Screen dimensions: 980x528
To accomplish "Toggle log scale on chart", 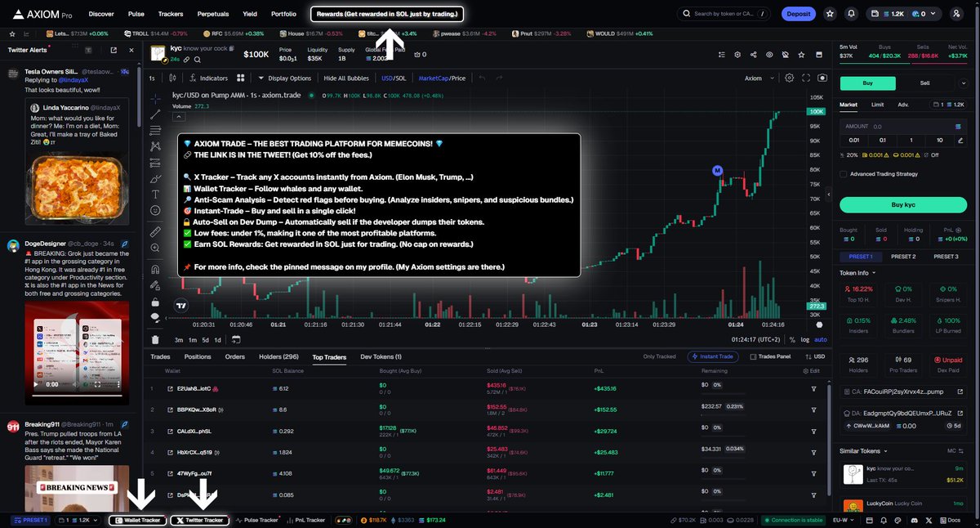I will (805, 339).
